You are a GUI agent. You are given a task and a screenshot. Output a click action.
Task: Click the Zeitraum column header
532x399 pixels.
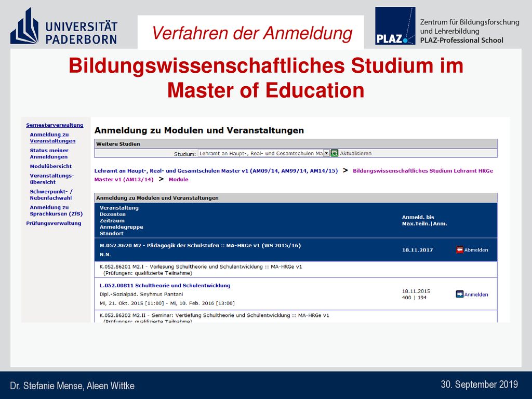click(112, 220)
